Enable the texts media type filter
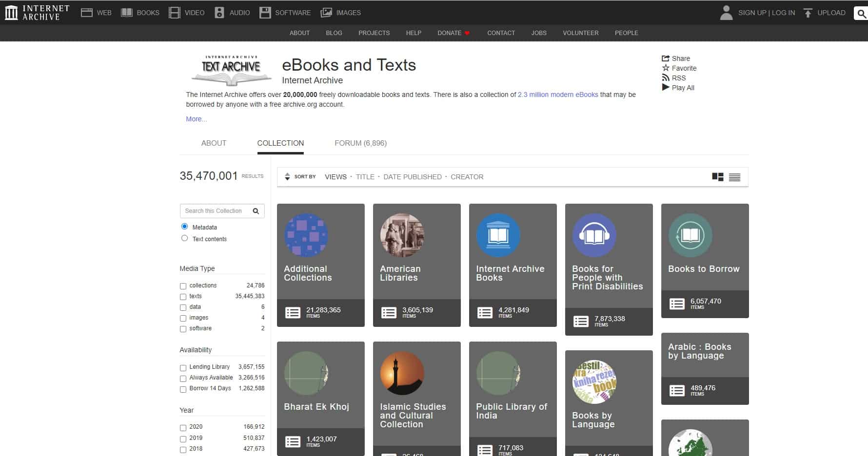Image resolution: width=868 pixels, height=456 pixels. coord(183,296)
